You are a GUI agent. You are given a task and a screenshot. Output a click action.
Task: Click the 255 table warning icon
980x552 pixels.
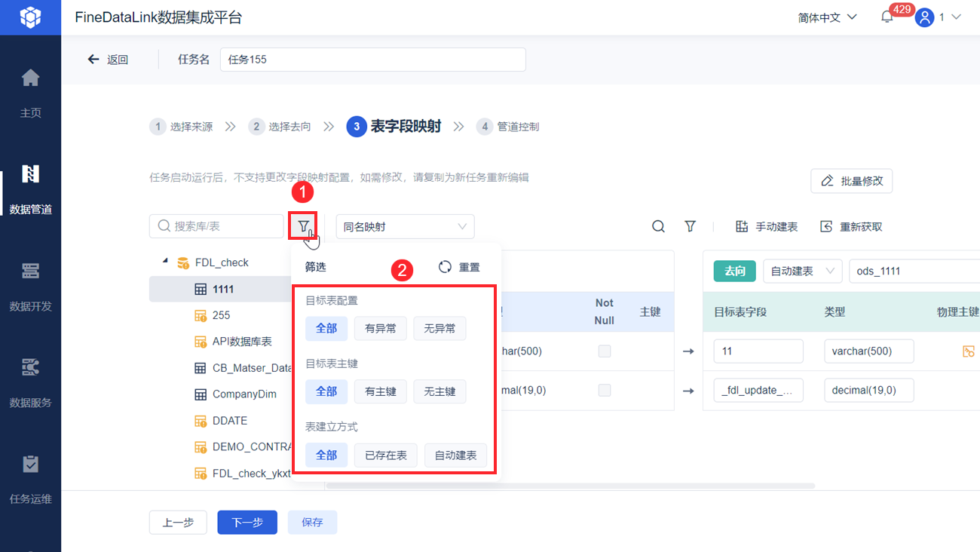coord(201,316)
